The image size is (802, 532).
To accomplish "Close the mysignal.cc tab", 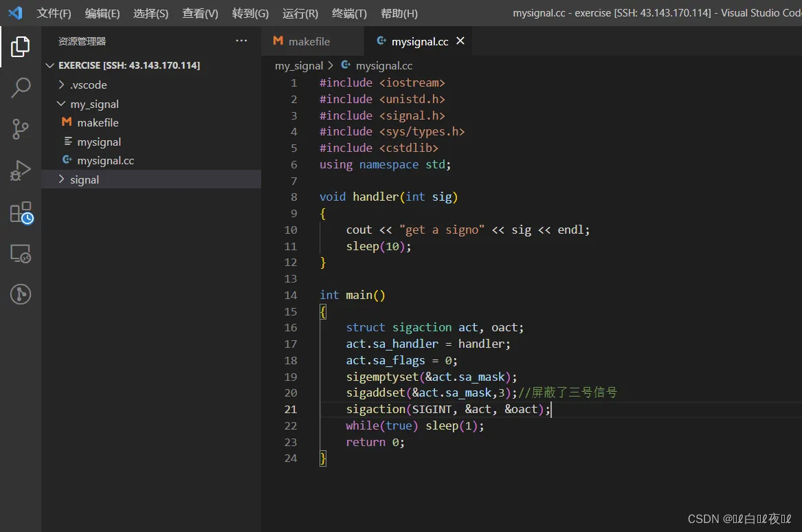I will tap(460, 41).
